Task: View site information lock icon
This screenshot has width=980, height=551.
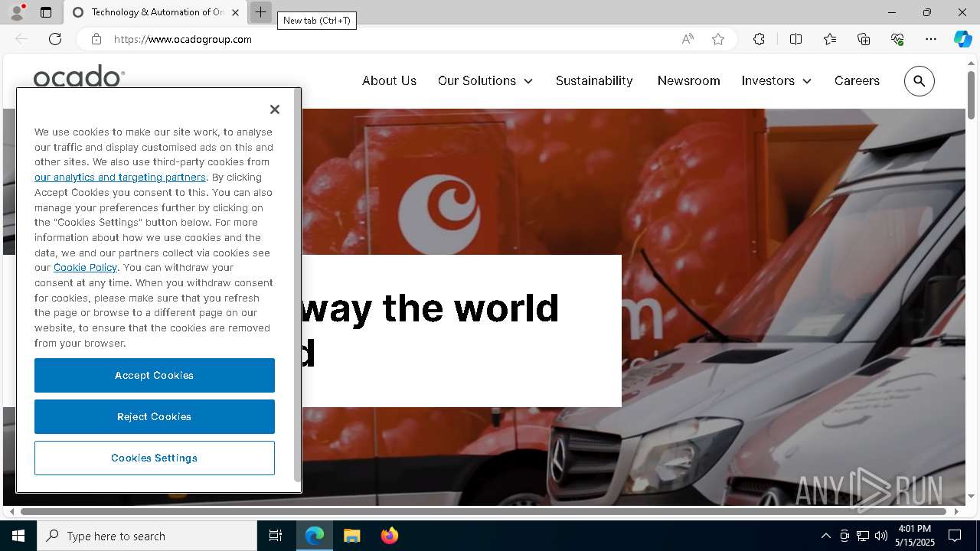Action: (96, 39)
